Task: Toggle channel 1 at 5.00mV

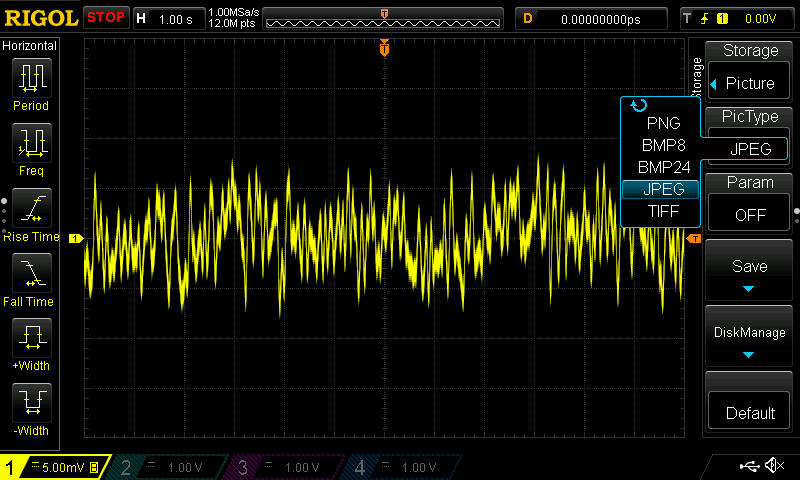Action: coord(56,467)
